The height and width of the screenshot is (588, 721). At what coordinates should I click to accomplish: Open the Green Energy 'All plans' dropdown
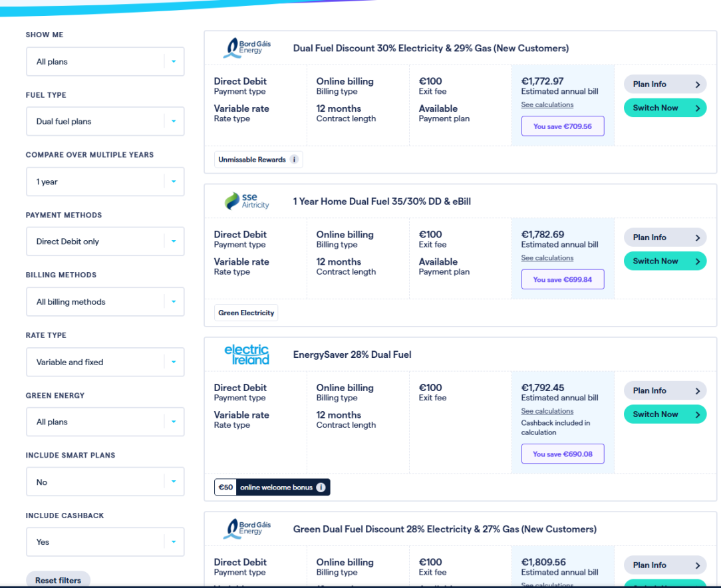pos(105,422)
